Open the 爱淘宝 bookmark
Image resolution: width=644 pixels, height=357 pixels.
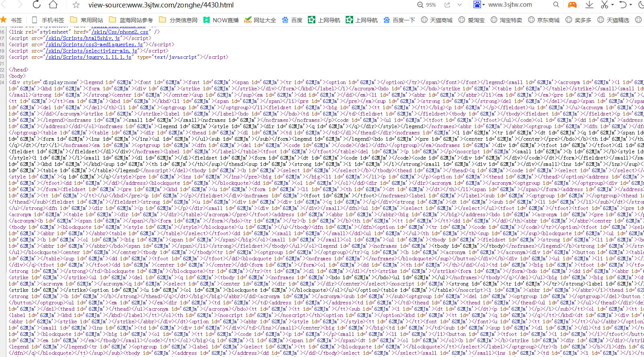click(x=471, y=20)
